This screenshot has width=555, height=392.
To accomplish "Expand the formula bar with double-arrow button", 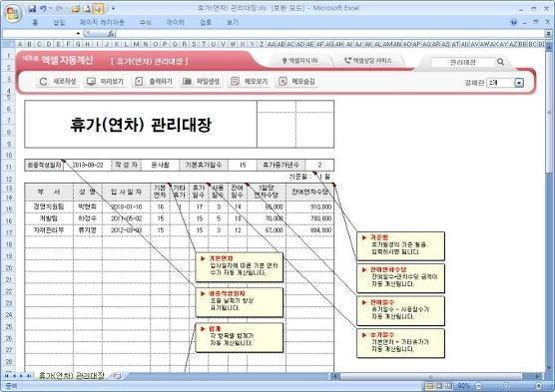I will (549, 34).
